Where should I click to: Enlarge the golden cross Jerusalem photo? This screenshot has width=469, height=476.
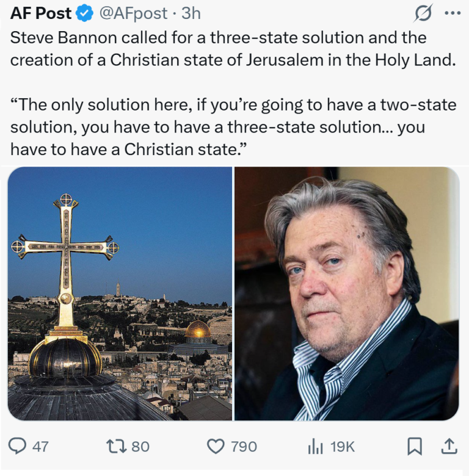120,294
